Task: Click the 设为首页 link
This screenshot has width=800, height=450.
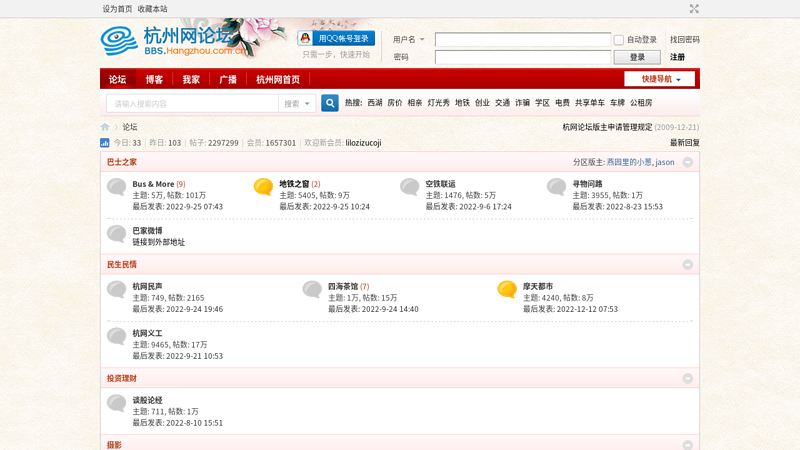Action: (x=117, y=9)
